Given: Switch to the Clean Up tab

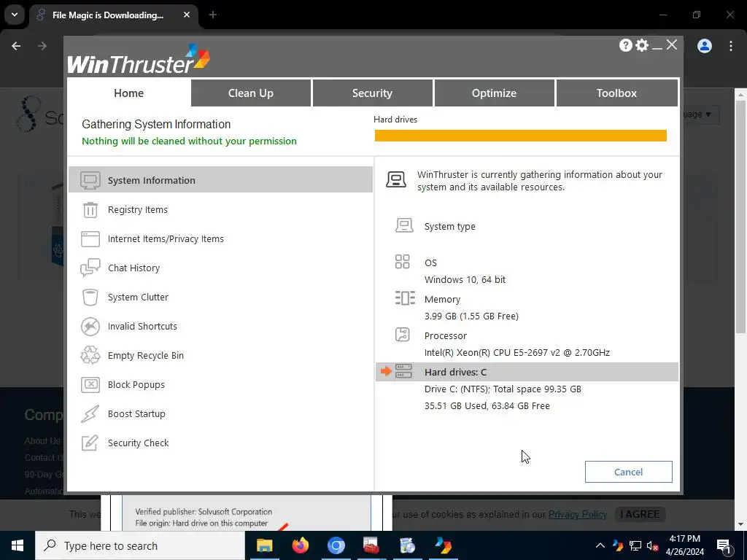Looking at the screenshot, I should pyautogui.click(x=251, y=93).
